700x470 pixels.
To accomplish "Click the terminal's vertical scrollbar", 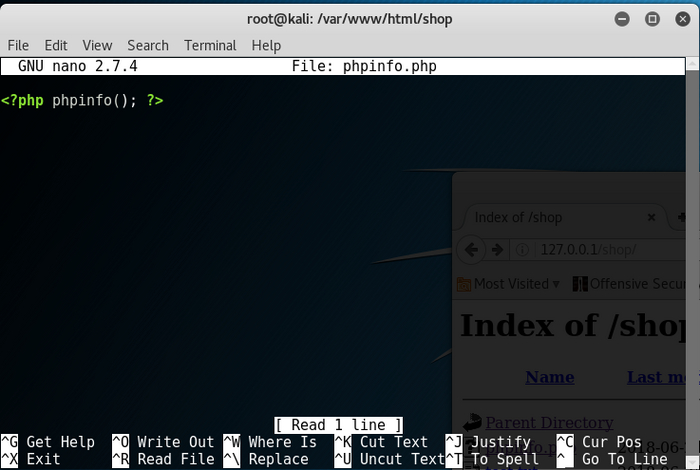I will [692, 262].
